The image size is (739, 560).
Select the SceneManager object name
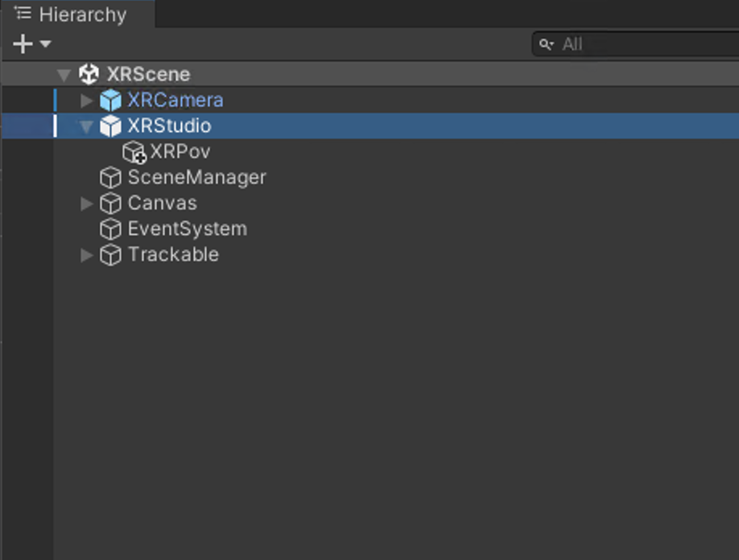click(x=197, y=178)
